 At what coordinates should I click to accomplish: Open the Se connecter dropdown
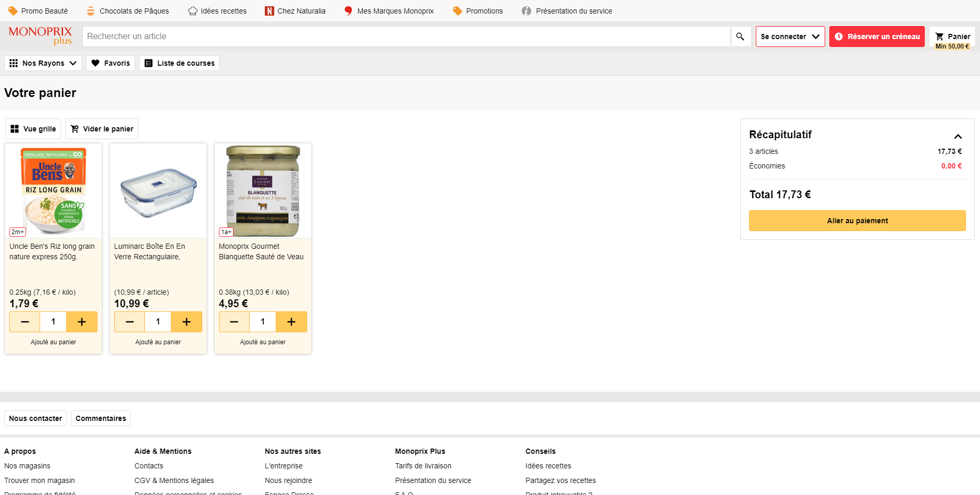[790, 37]
